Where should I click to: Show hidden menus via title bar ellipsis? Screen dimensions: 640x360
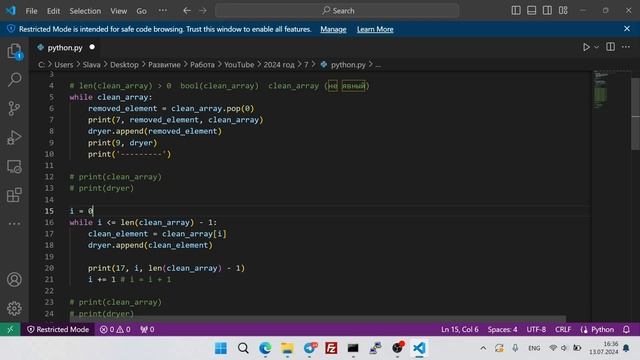[162, 11]
